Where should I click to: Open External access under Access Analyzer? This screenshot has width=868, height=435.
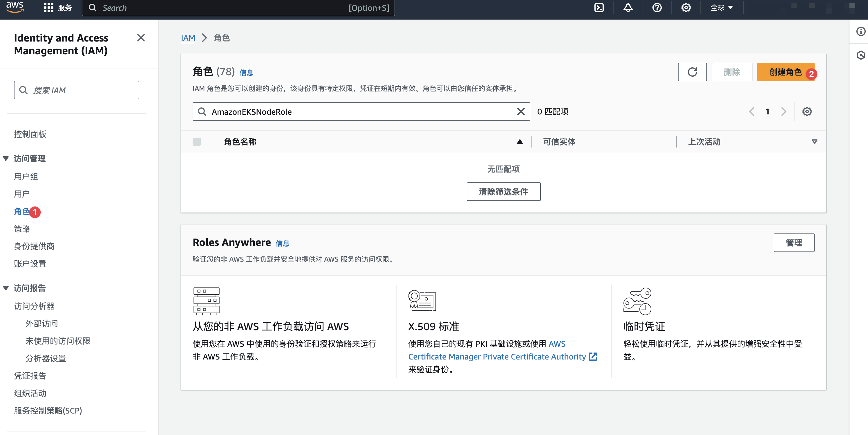tap(42, 323)
